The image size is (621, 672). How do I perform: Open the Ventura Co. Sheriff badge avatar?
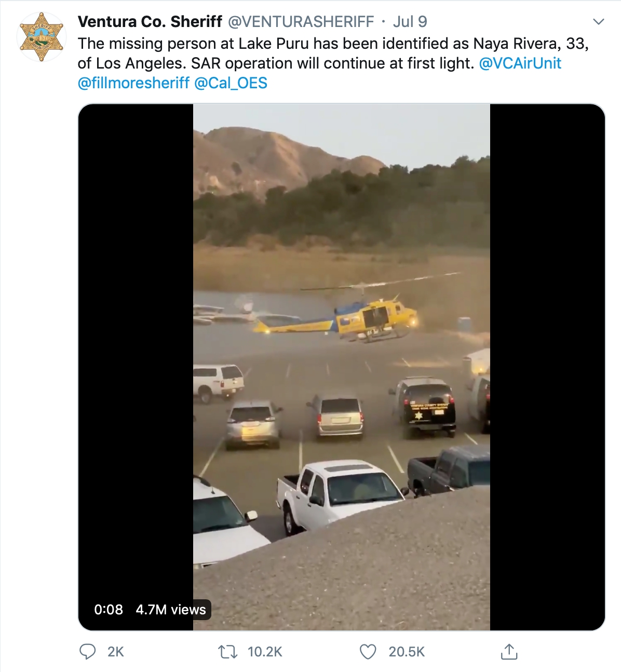click(x=42, y=37)
